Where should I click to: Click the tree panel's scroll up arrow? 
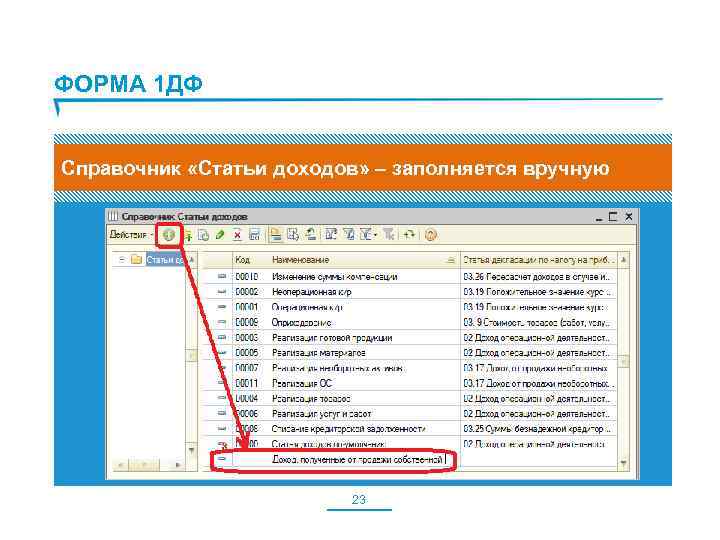pyautogui.click(x=191, y=260)
